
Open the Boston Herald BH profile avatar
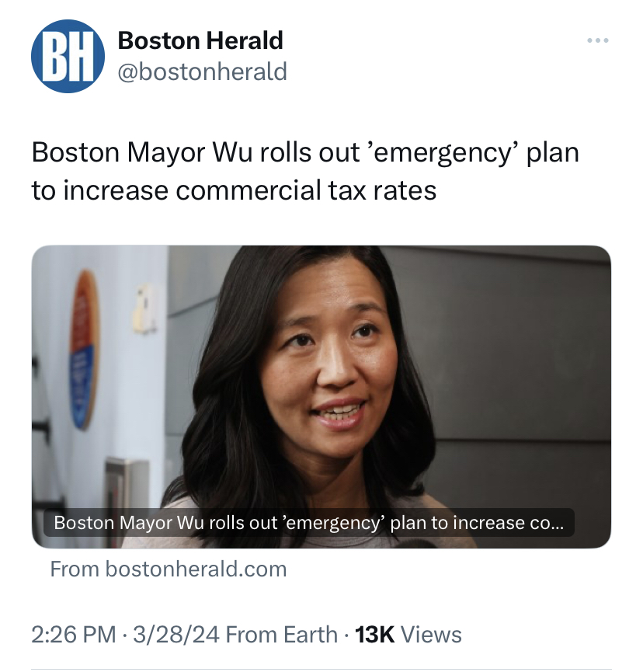click(x=68, y=56)
